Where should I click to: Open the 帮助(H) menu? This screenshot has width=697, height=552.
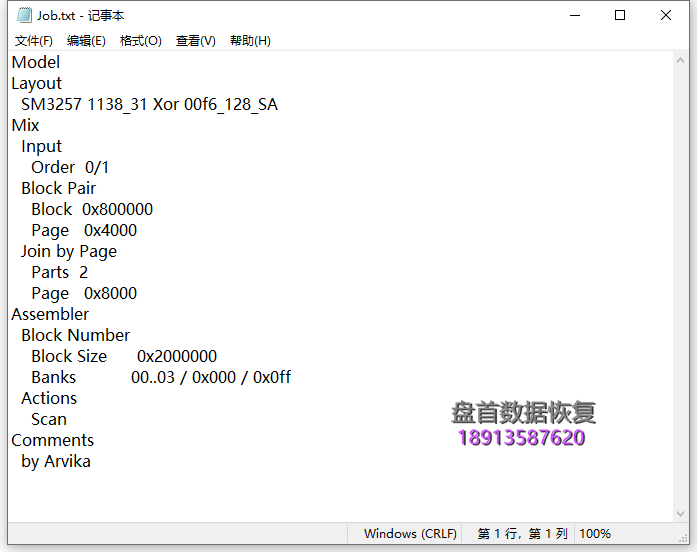(x=250, y=41)
